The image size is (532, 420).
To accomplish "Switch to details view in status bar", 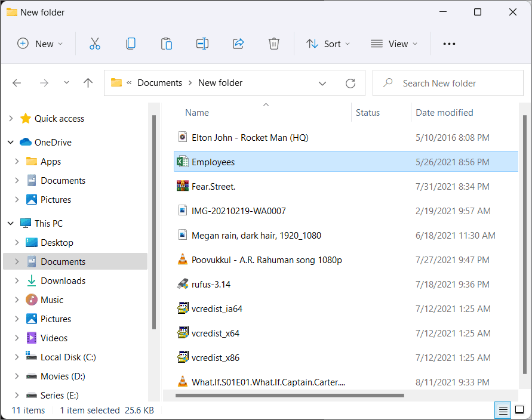I will 503,410.
